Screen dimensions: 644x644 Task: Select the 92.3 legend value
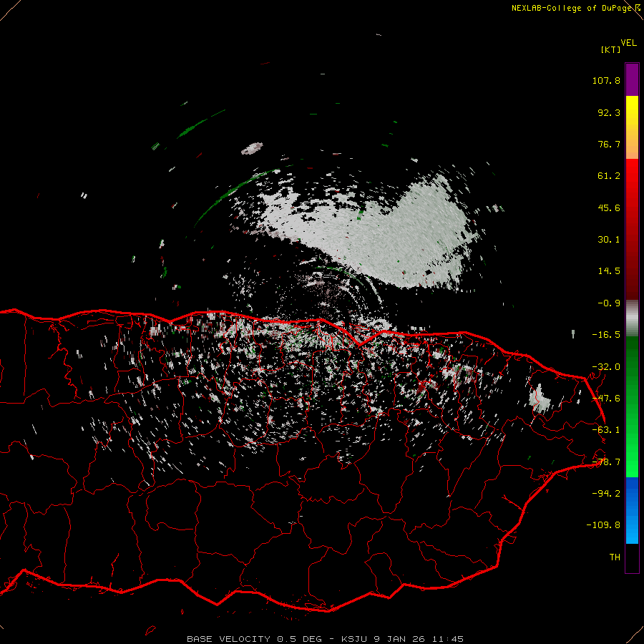click(609, 112)
